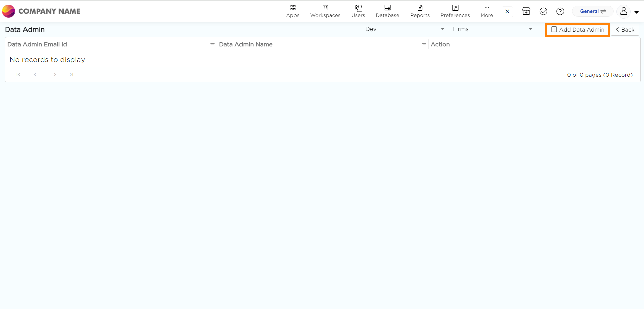
Task: Open the Reports page
Action: pos(420,11)
